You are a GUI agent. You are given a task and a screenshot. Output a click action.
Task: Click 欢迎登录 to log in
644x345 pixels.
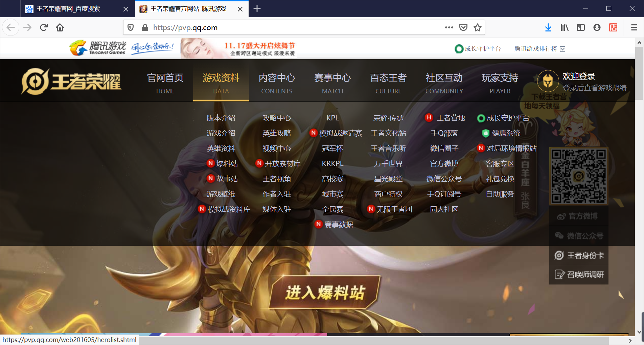tap(579, 76)
